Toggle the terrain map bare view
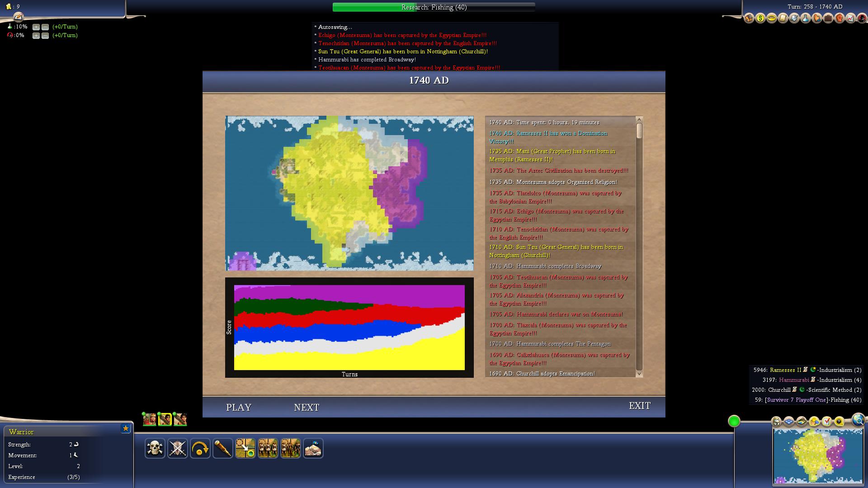 coord(802,422)
